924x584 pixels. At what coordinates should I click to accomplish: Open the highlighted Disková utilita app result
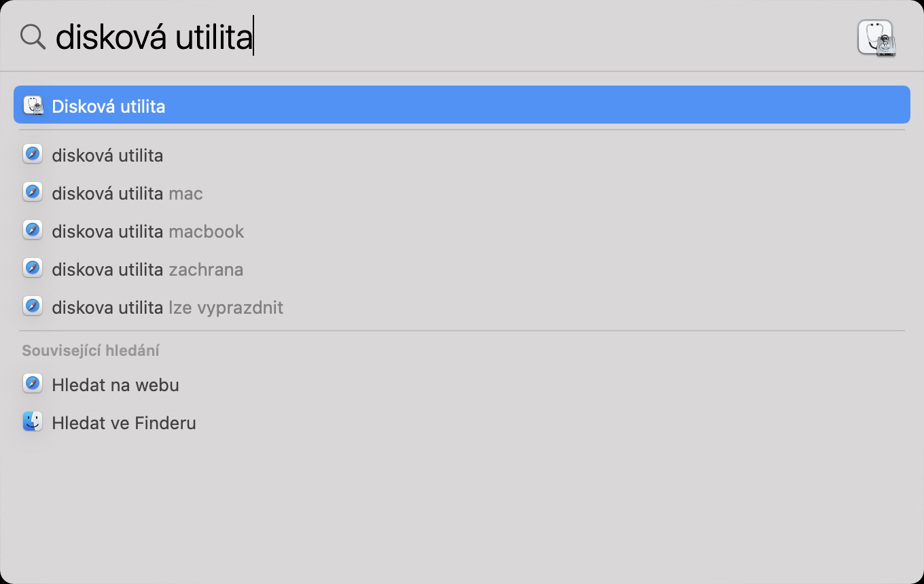pyautogui.click(x=109, y=107)
